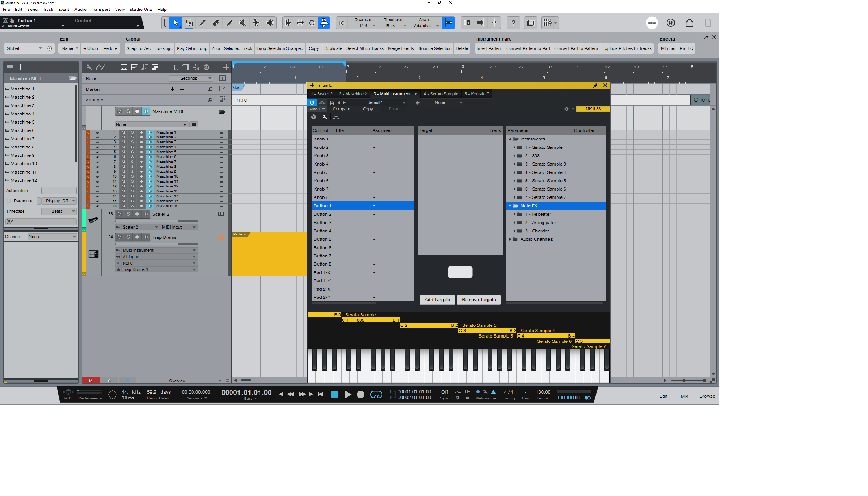
Task: Open the track list wrench icon
Action: 89,67
